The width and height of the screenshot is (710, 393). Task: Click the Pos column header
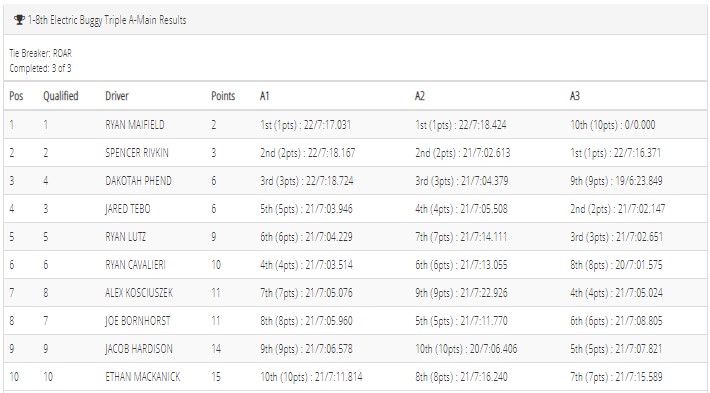[x=16, y=96]
